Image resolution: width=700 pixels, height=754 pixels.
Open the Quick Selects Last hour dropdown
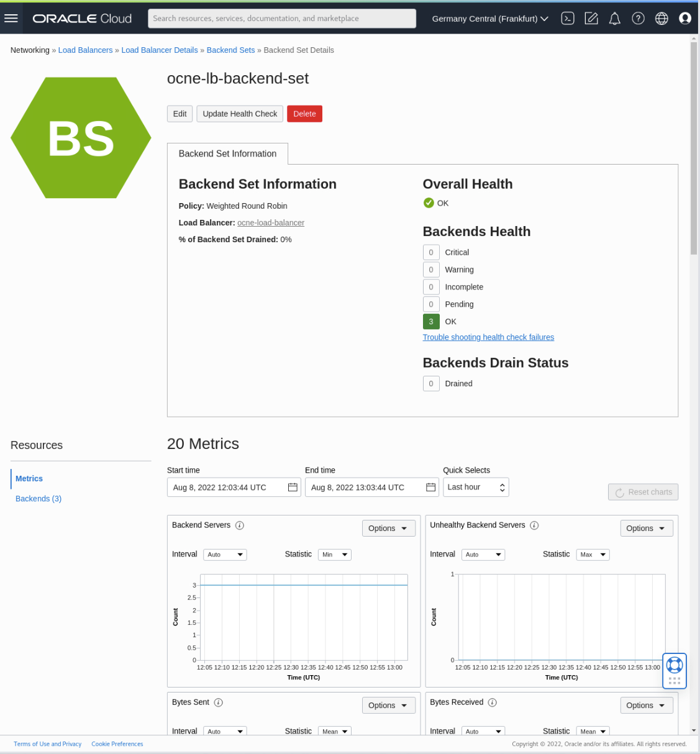tap(476, 487)
